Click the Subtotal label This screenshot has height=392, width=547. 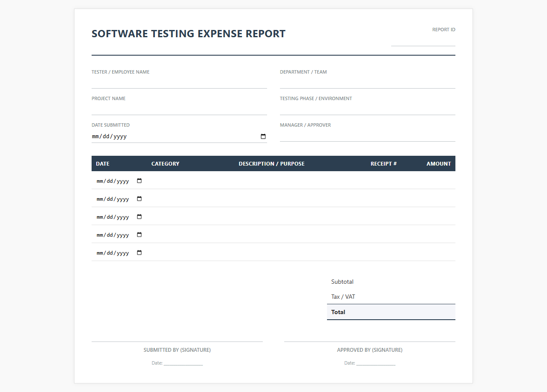342,282
